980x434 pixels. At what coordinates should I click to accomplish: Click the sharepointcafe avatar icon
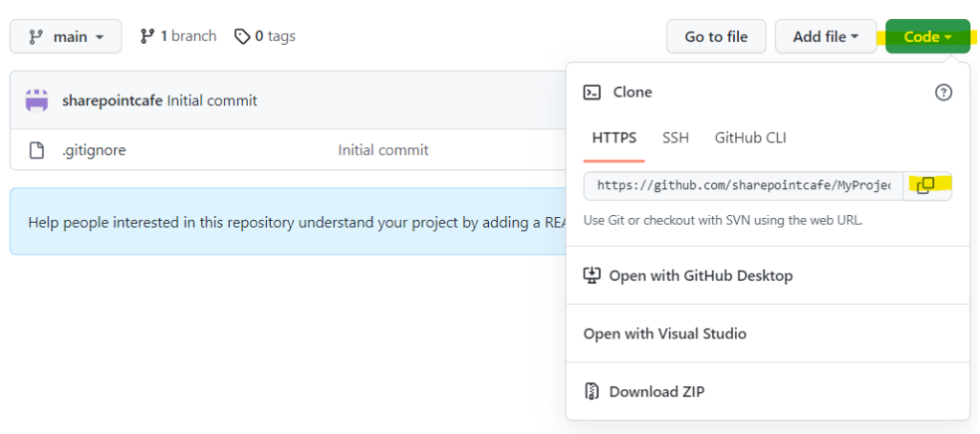click(x=37, y=100)
